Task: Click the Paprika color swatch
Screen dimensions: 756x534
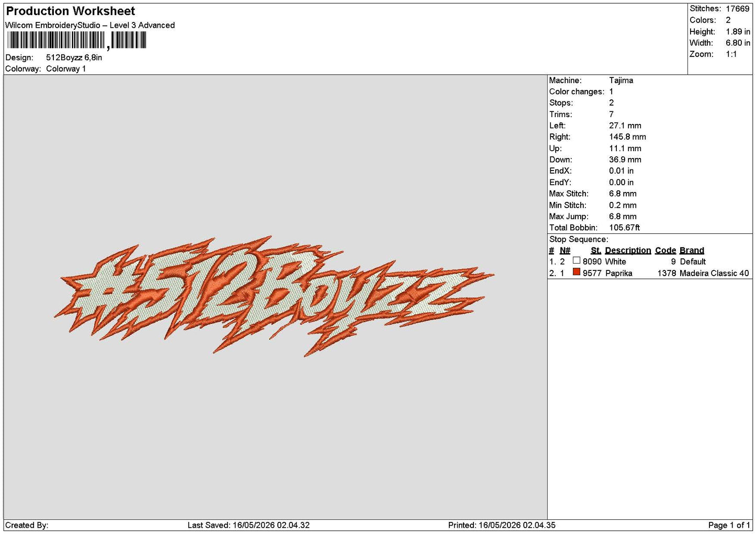Action: [x=577, y=272]
